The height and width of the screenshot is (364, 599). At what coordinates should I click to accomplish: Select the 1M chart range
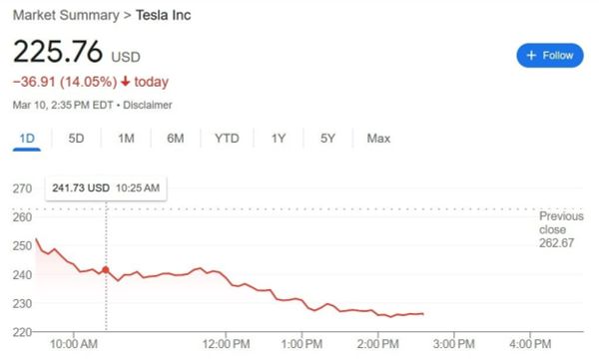point(126,139)
